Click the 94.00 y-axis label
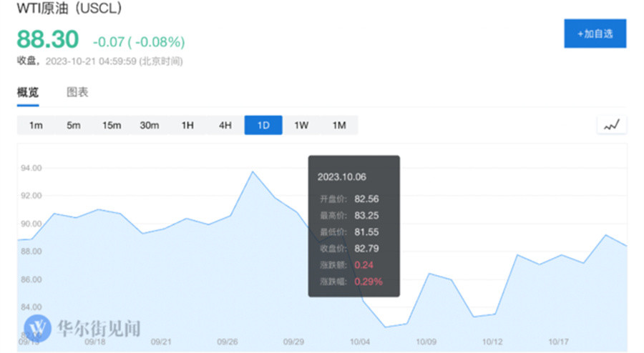Screen dimensions: 644x353 (31, 168)
